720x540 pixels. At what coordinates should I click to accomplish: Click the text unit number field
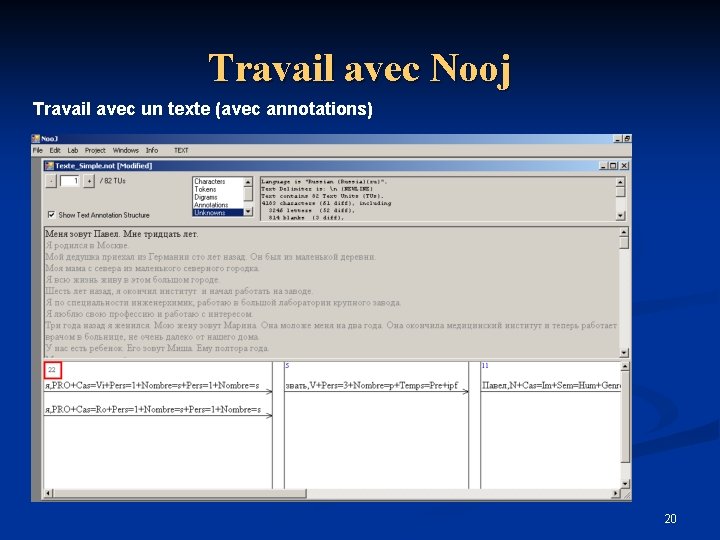click(70, 181)
